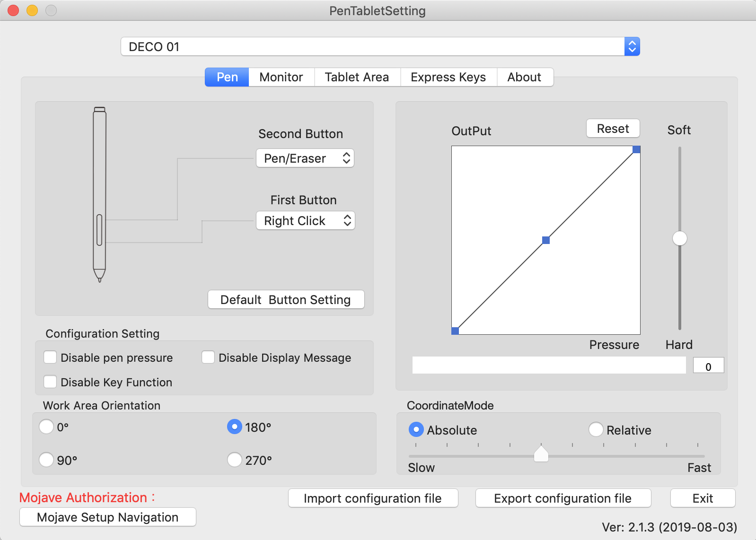
Task: Select the 90° work area orientation
Action: coord(46,460)
